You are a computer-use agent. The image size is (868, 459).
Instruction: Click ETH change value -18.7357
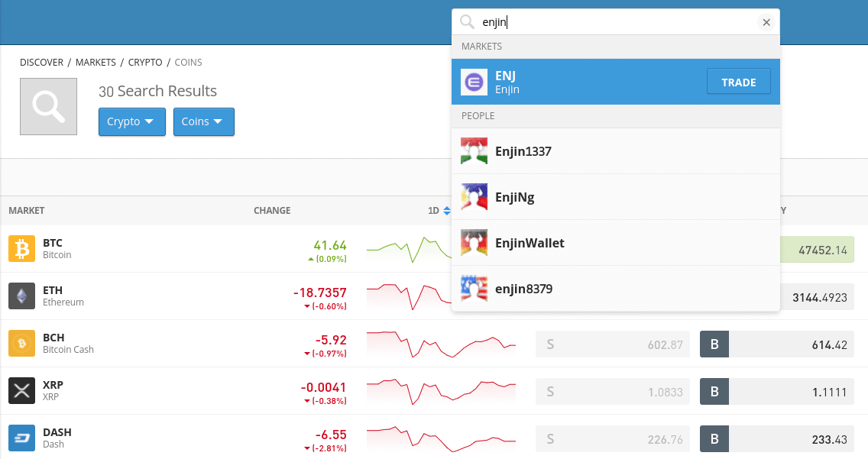[320, 293]
